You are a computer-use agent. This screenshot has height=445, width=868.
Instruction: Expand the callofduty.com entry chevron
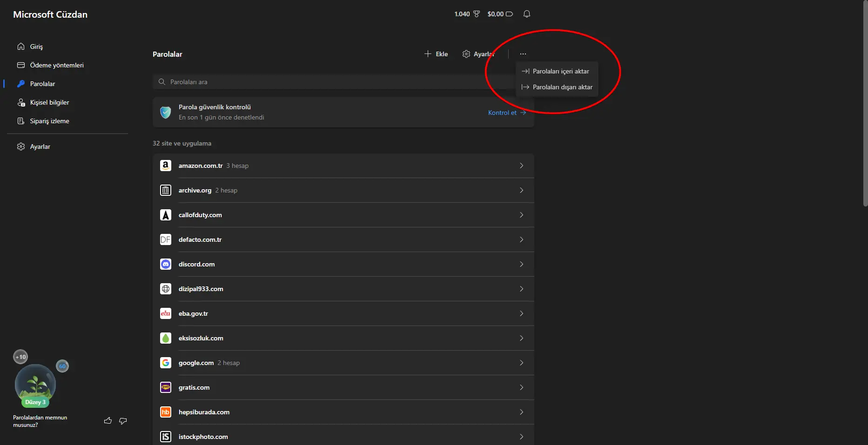click(521, 215)
